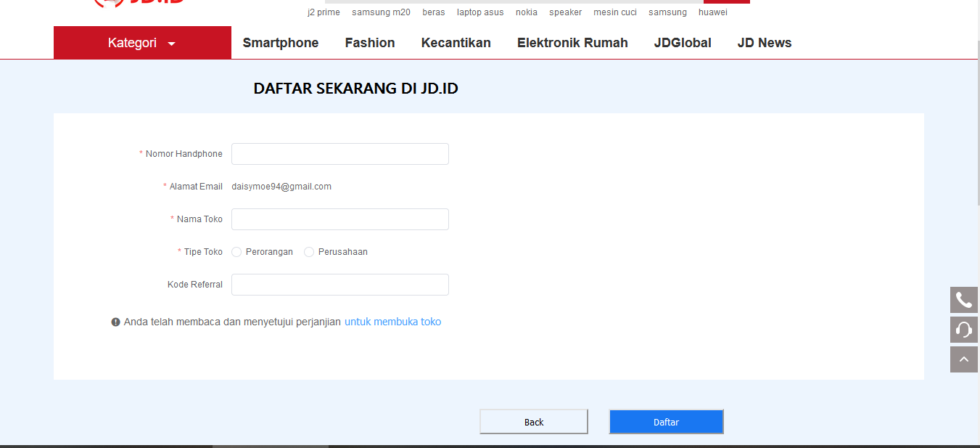Click the 'speaker' search suggestion
Screen dimensions: 980x448
pos(565,12)
